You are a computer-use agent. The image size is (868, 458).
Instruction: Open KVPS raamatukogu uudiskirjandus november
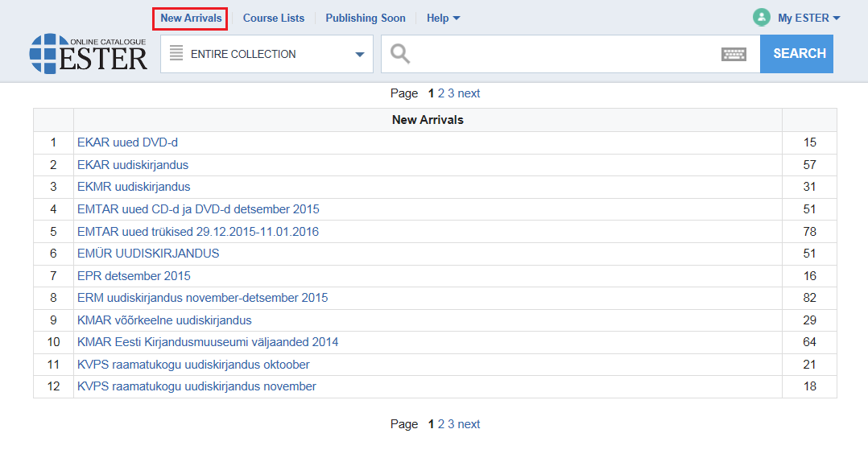(196, 386)
